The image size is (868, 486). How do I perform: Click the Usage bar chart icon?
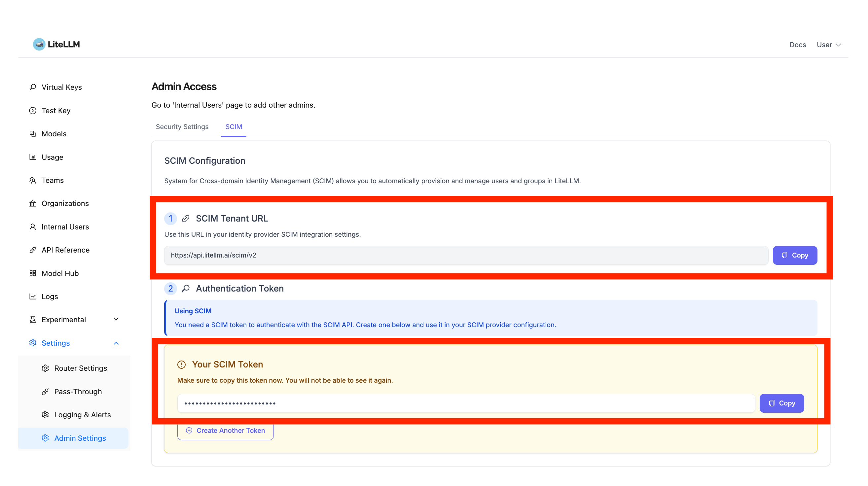point(33,157)
